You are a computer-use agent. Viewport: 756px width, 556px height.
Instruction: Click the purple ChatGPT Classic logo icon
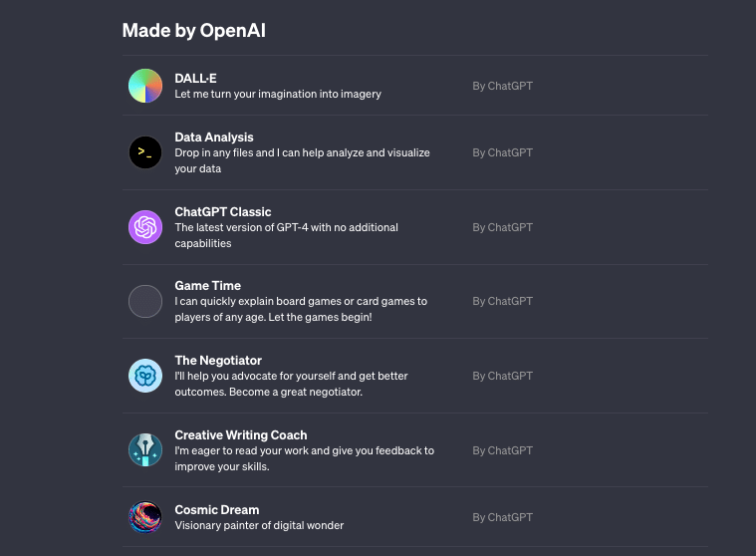[145, 227]
